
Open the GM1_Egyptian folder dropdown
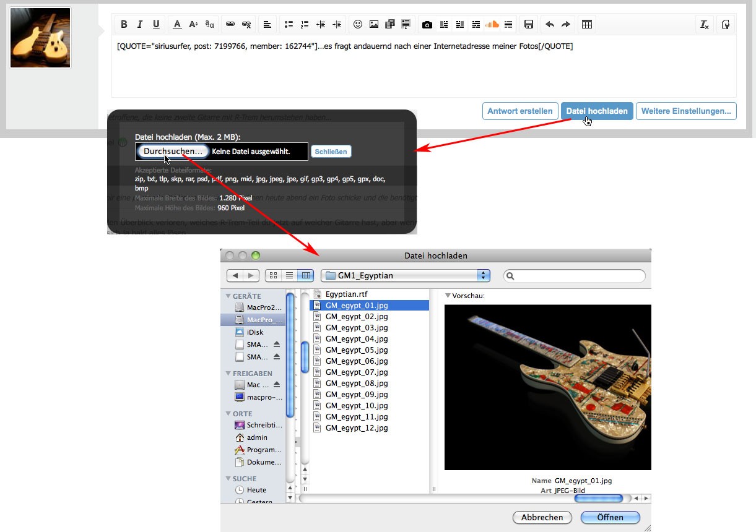(406, 275)
